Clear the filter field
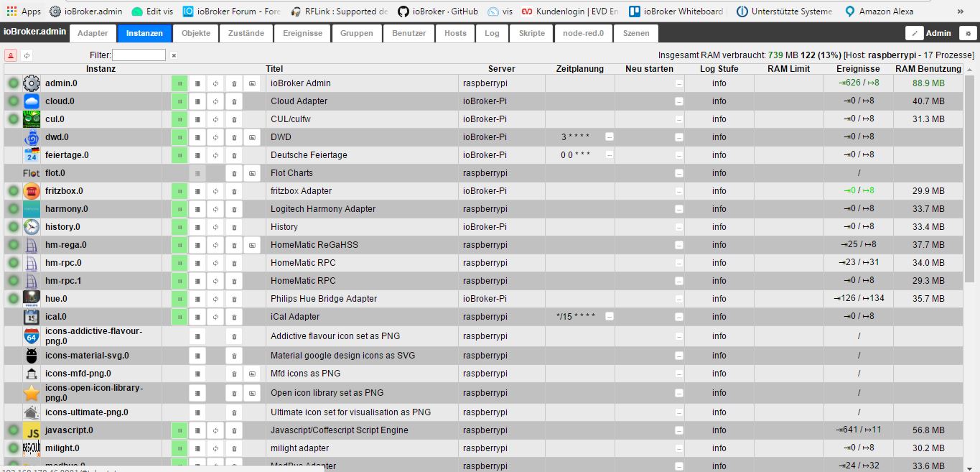Viewport: 980px width, 472px height. pos(174,55)
